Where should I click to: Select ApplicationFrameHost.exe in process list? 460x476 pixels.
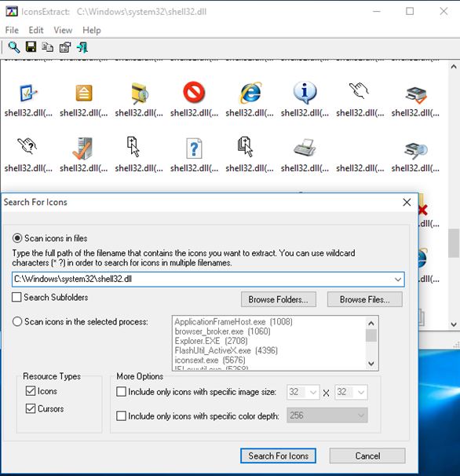(x=234, y=321)
